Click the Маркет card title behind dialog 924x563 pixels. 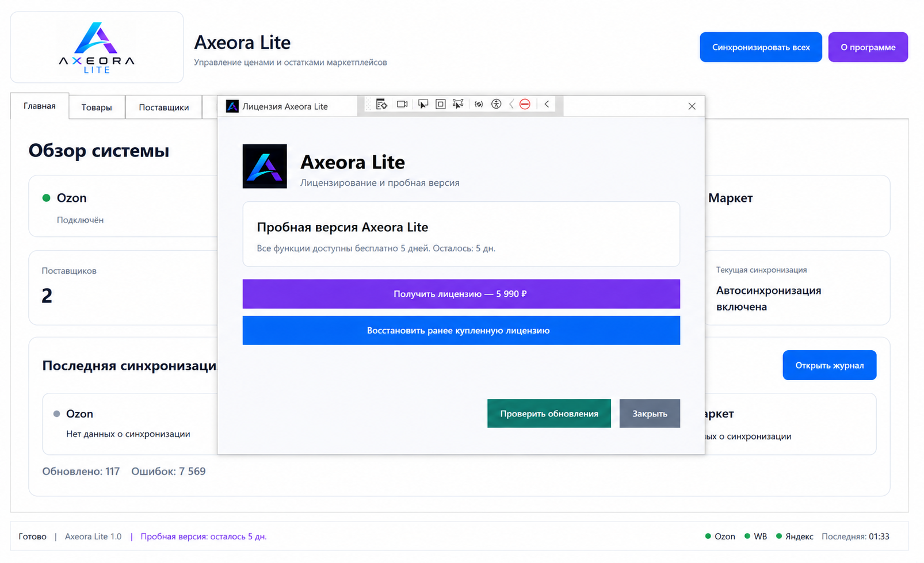click(x=730, y=198)
